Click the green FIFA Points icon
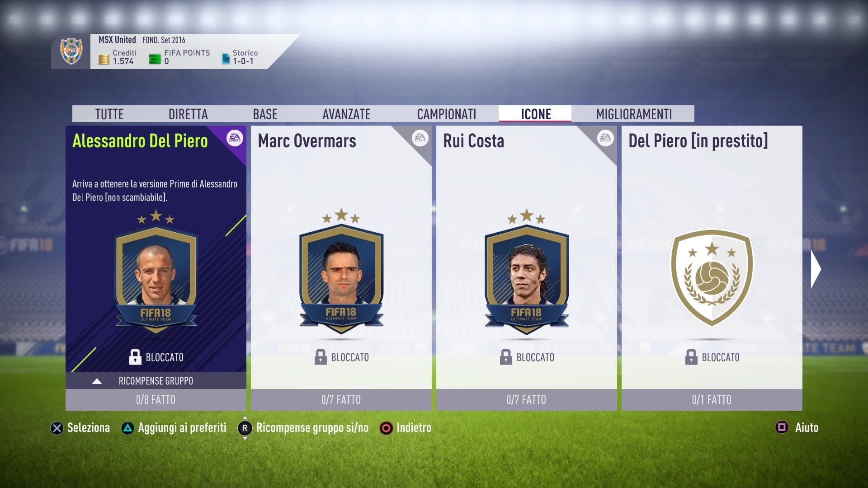The image size is (868, 488). tap(155, 59)
